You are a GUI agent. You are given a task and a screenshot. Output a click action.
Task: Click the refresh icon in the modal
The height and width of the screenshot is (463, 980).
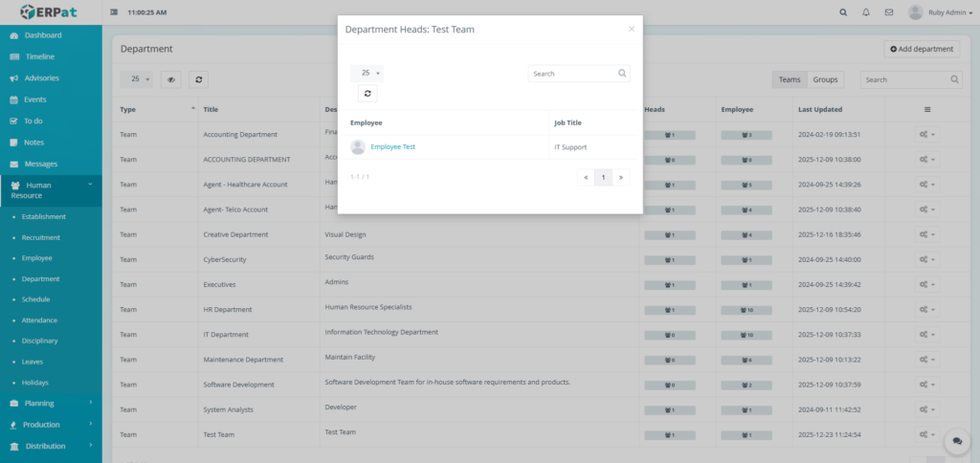coord(368,94)
